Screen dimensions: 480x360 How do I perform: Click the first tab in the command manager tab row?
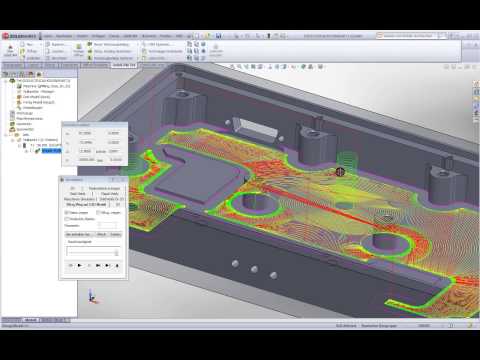click(x=13, y=65)
